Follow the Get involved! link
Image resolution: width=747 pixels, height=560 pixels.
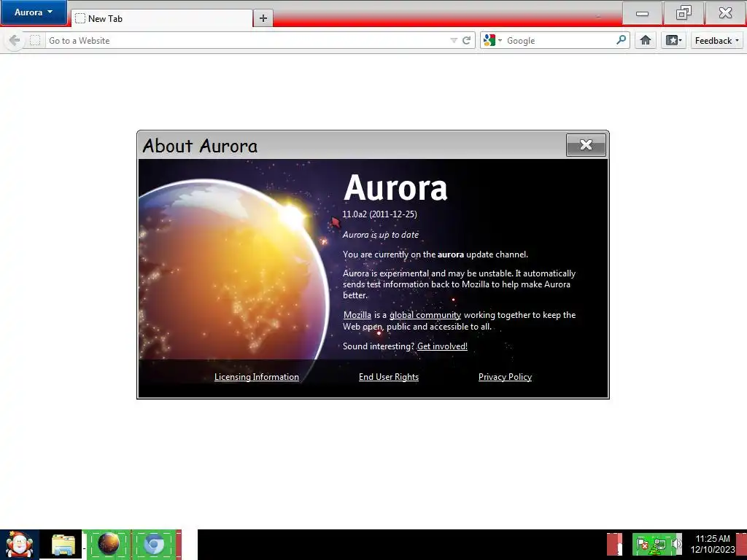[x=442, y=346]
